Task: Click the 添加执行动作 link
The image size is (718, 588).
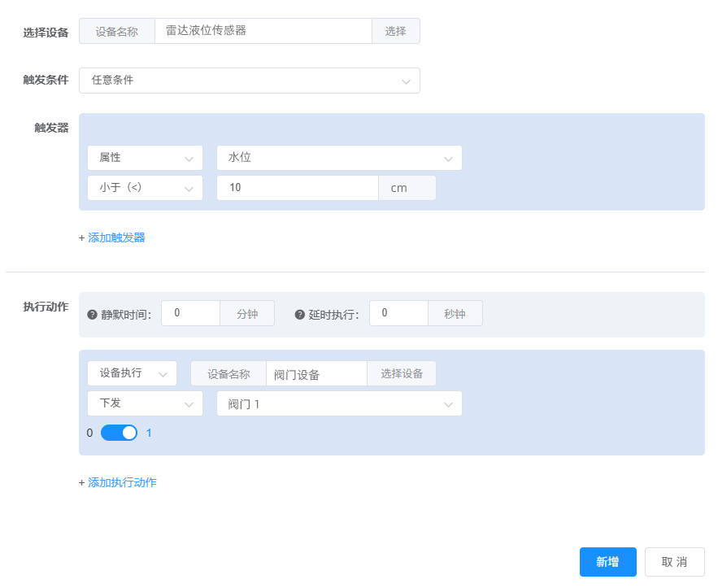Action: 122,482
